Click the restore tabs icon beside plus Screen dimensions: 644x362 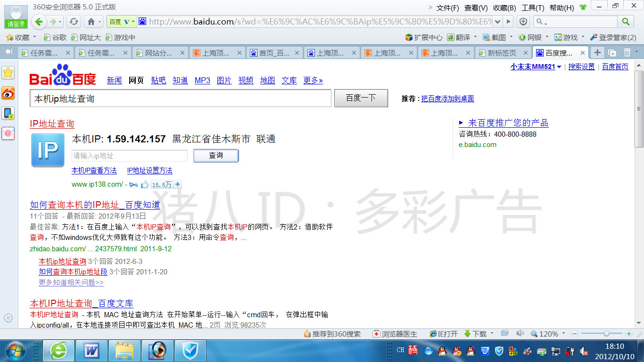click(612, 53)
